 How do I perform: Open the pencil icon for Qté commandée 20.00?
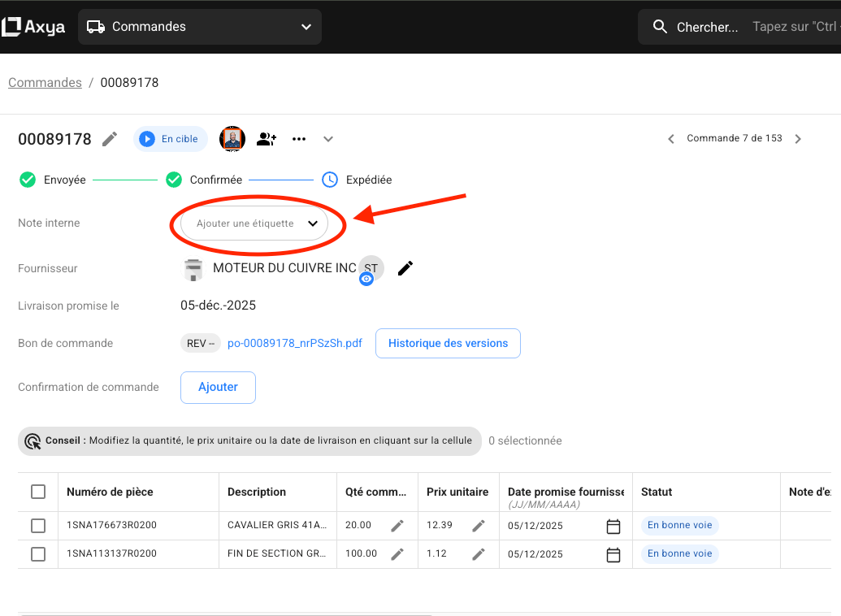pos(397,525)
